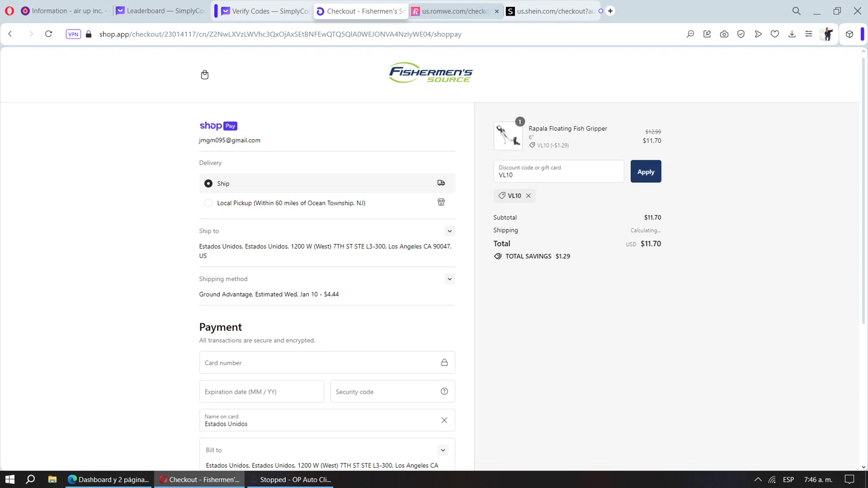Click the ESP language indicator

tap(788, 479)
